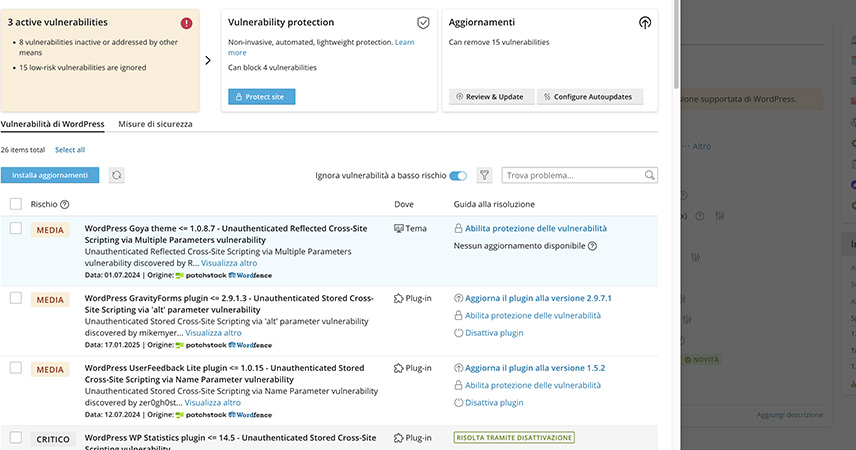Click help icon beside Nessun aggiornamento disponibile
Image resolution: width=856 pixels, height=450 pixels.
[592, 245]
